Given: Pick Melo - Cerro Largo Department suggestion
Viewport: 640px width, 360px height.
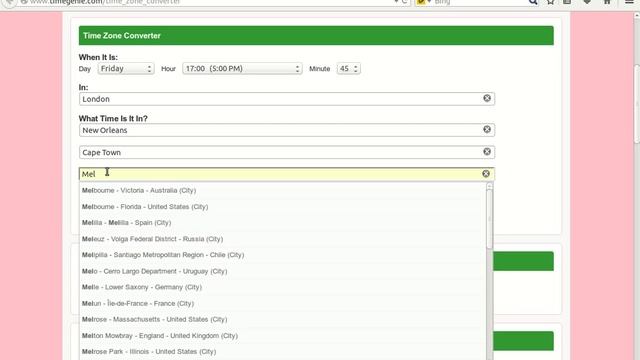Looking at the screenshot, I should [282, 271].
